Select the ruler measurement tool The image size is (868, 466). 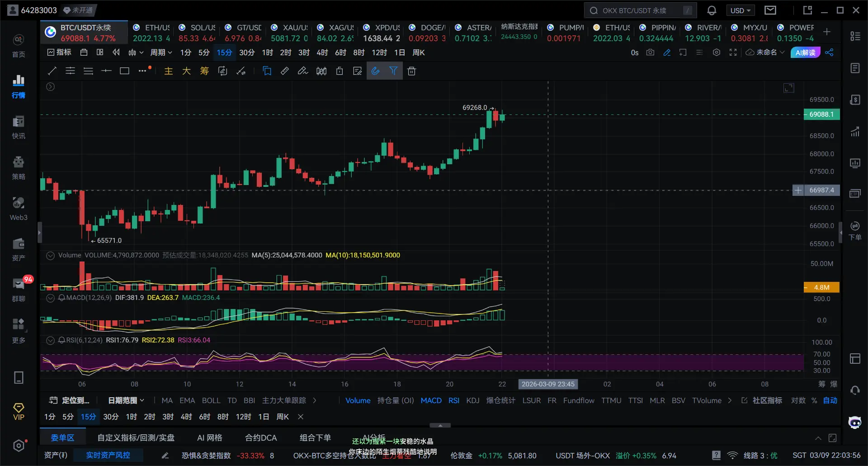(x=285, y=71)
